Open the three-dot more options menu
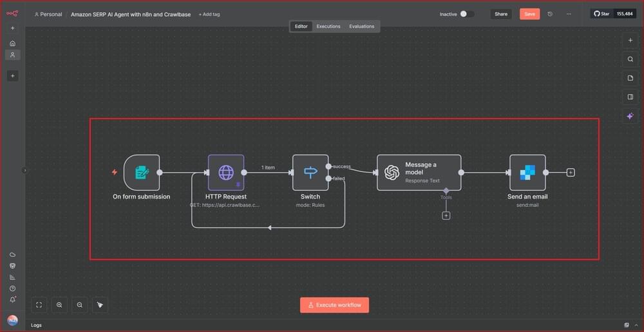This screenshot has width=644, height=332. [x=568, y=14]
